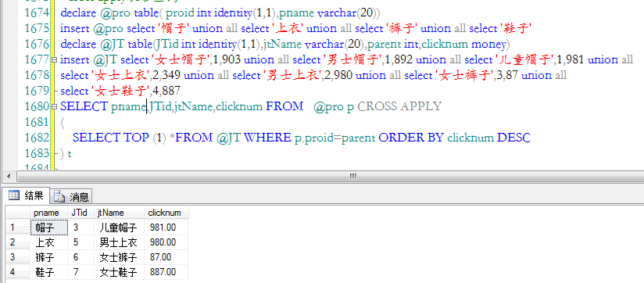This screenshot has width=644, height=283.
Task: Click the 女士鞋子 cell in the results grid
Action: click(x=119, y=272)
